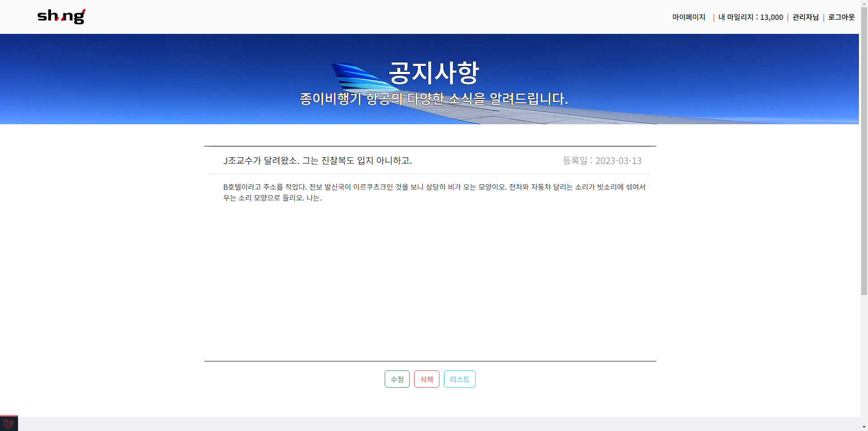Open 내 마일리지 : 13,000 link
Image resolution: width=868 pixels, height=431 pixels.
(x=750, y=17)
